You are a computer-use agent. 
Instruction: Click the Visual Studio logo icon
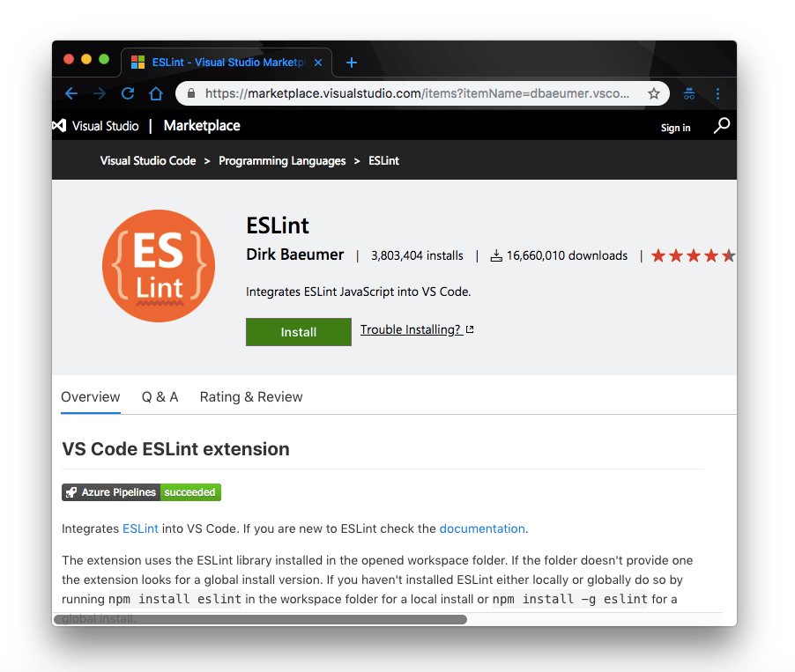pyautogui.click(x=59, y=125)
